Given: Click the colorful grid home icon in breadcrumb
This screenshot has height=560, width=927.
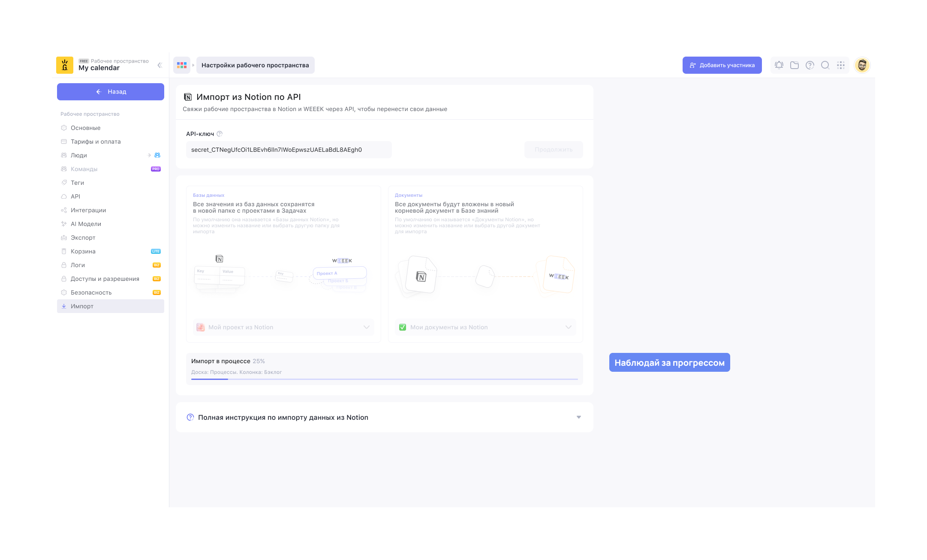Looking at the screenshot, I should pos(182,65).
